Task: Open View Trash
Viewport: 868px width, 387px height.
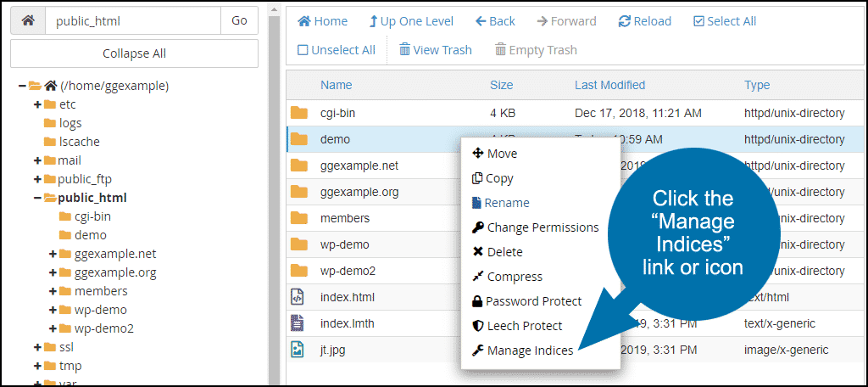Action: [x=436, y=50]
